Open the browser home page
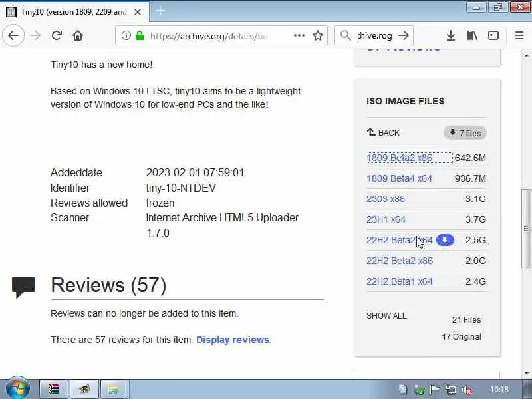This screenshot has width=532, height=399. 78,35
